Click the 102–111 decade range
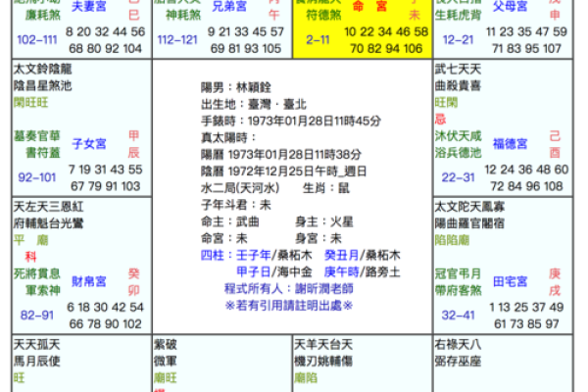 [37, 40]
